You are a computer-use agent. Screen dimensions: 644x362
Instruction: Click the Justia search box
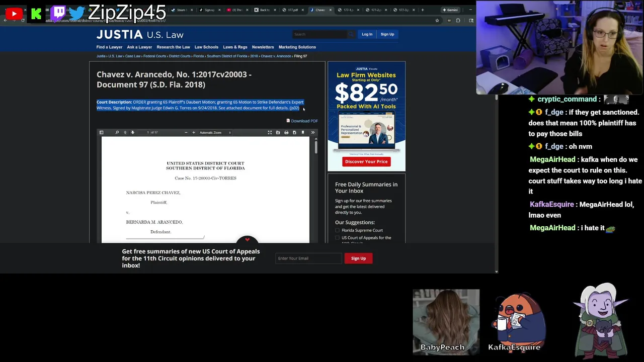click(x=319, y=34)
